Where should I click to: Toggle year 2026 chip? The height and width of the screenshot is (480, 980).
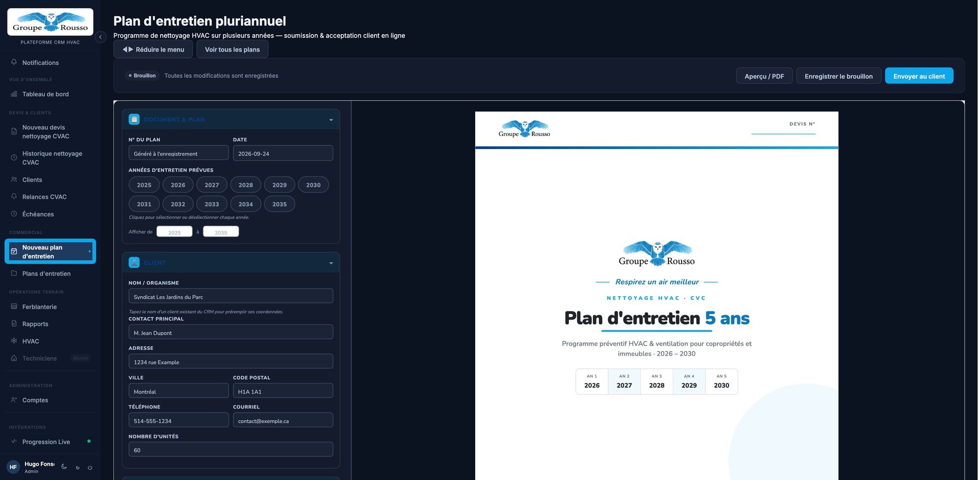(x=178, y=185)
